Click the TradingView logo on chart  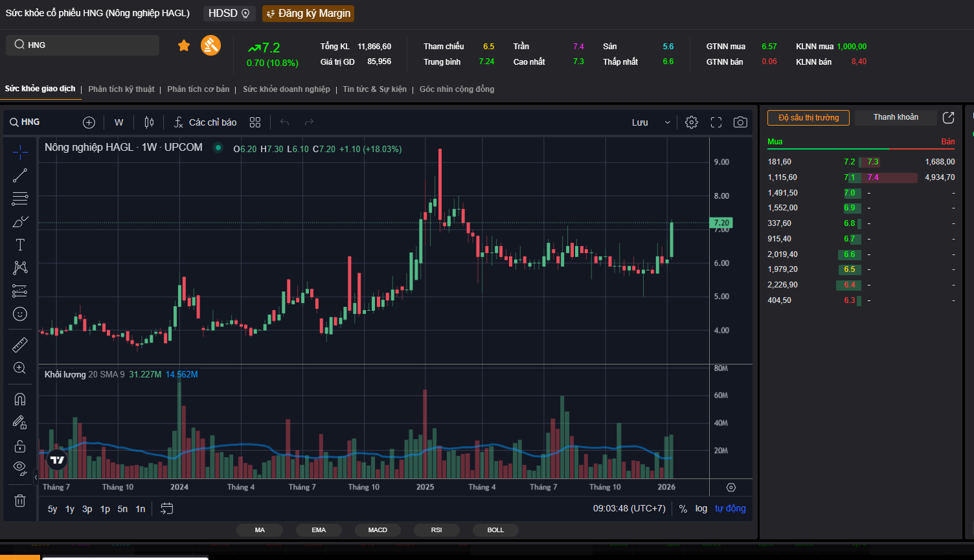(57, 460)
